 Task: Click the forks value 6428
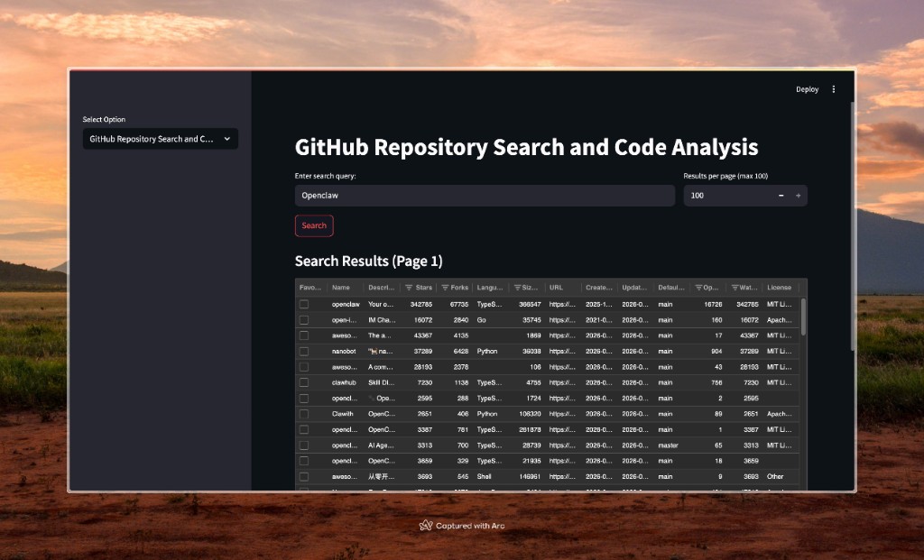pos(461,352)
